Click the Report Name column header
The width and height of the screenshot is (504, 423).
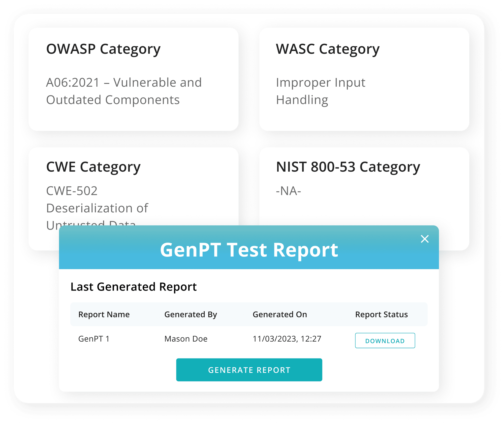pos(104,314)
